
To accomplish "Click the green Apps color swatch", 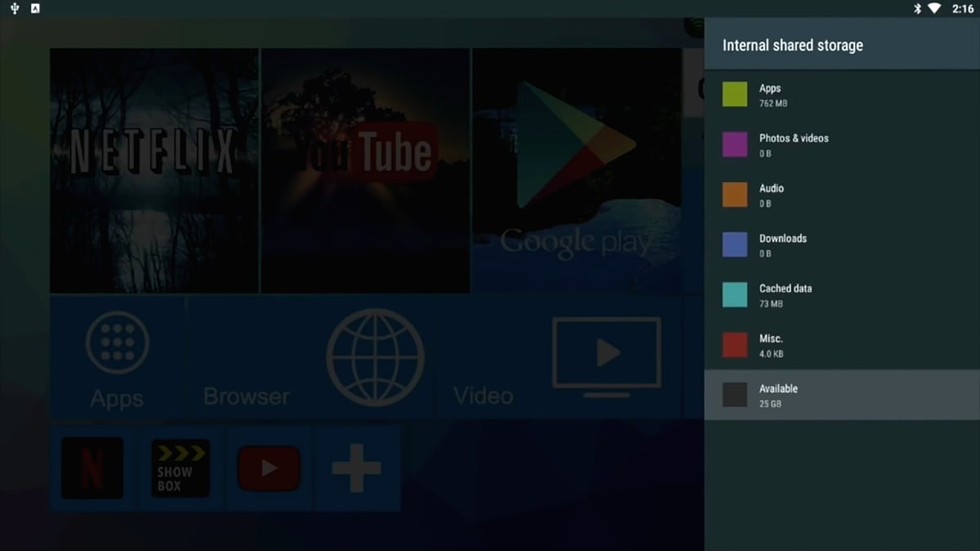I will 735,95.
